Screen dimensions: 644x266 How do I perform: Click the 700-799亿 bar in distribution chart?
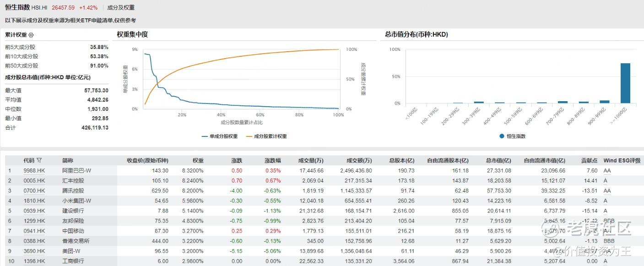pyautogui.click(x=563, y=102)
